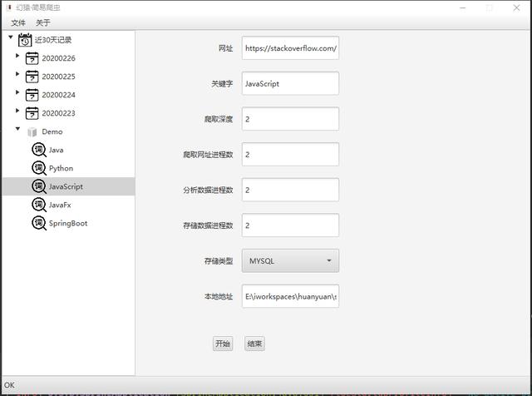Focus the 爬取网址进程数 input field
This screenshot has width=532, height=396.
(290, 155)
